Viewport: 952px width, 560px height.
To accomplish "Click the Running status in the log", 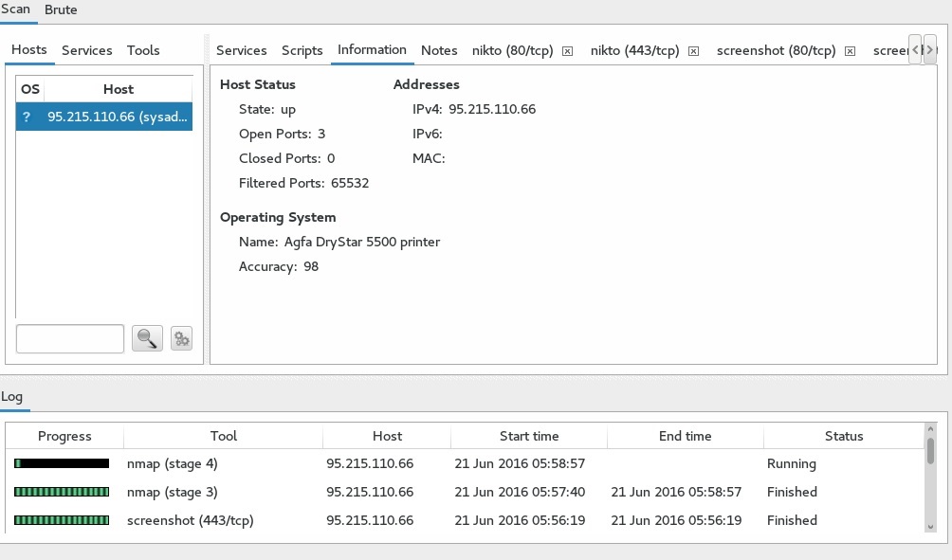I will 791,464.
